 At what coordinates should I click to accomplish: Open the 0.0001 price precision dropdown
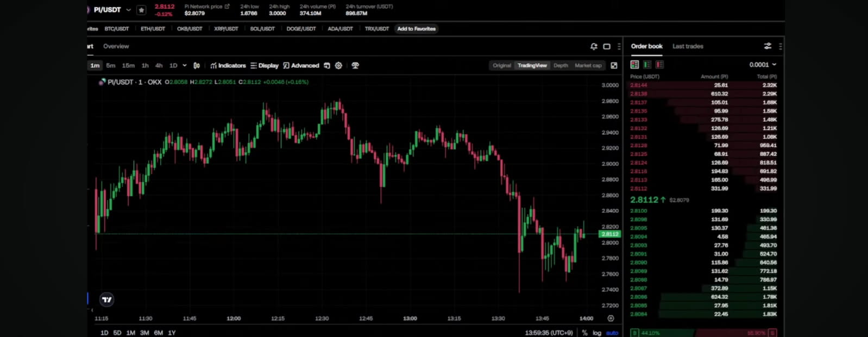coord(763,65)
